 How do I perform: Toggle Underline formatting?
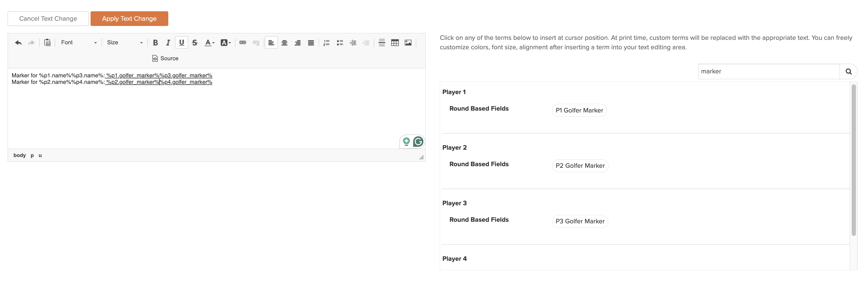click(x=182, y=42)
